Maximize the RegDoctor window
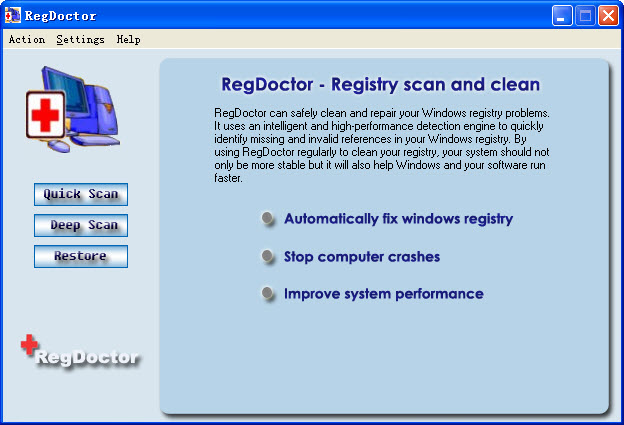The image size is (624, 425). coord(585,15)
